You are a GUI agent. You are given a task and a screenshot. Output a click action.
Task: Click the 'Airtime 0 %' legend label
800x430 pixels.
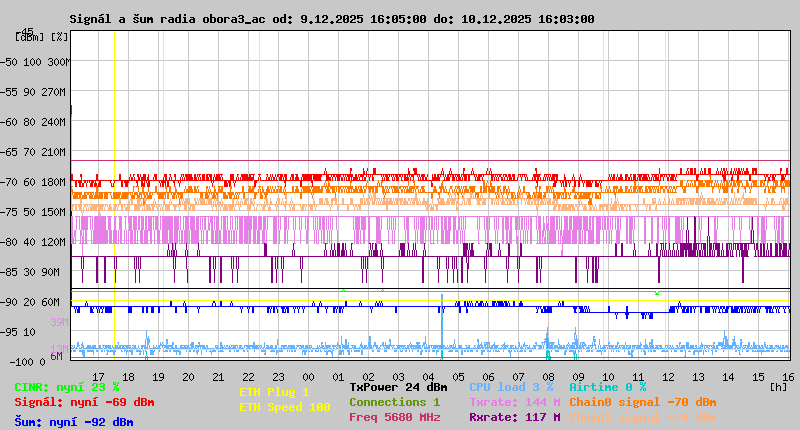pyautogui.click(x=608, y=387)
